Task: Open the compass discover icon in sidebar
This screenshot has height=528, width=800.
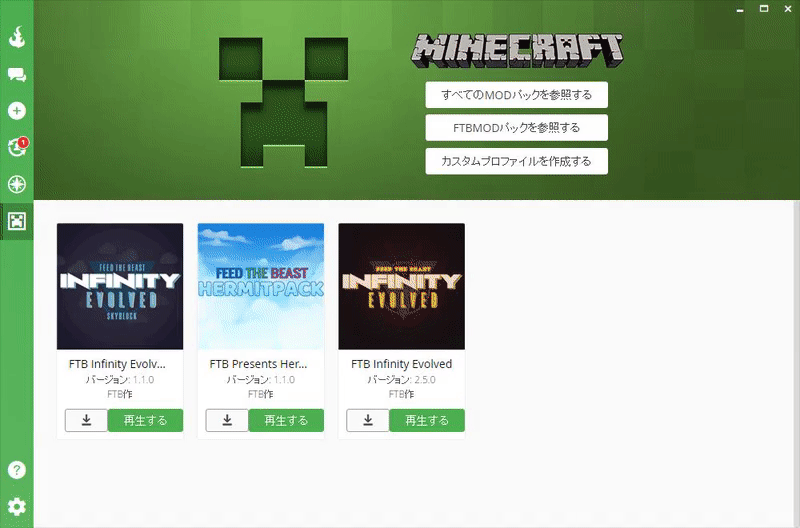Action: [17, 184]
